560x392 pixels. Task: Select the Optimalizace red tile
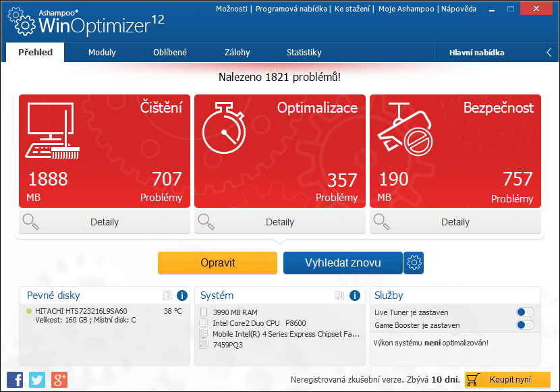tap(280, 151)
